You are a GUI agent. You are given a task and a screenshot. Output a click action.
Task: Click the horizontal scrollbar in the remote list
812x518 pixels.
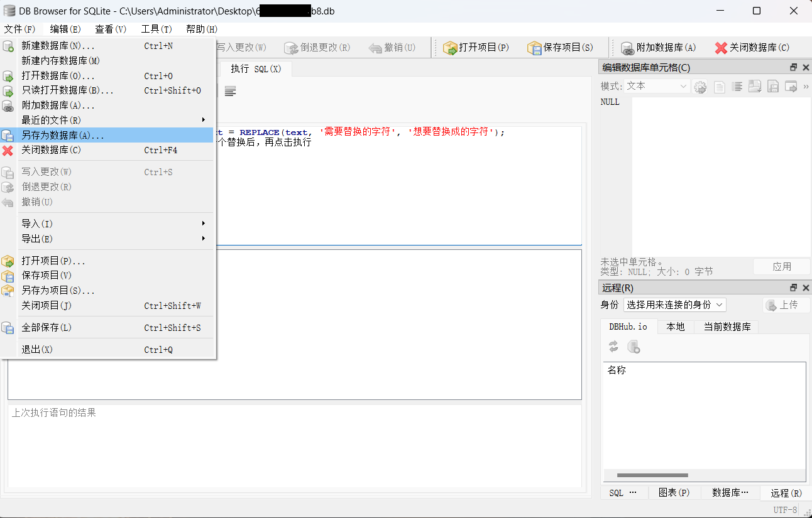[x=652, y=475]
